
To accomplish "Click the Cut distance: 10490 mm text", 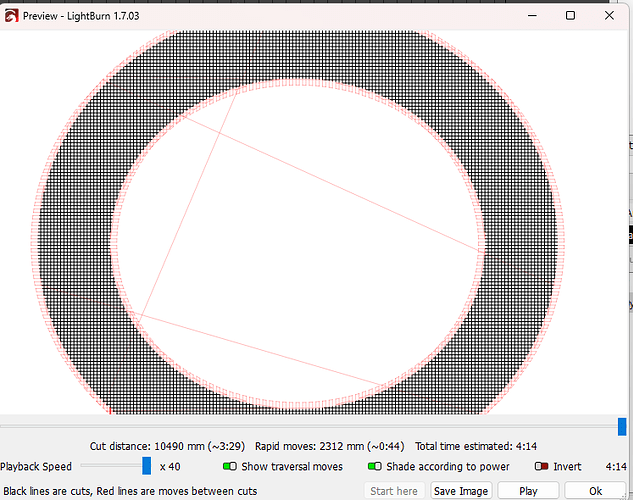I will [167, 446].
